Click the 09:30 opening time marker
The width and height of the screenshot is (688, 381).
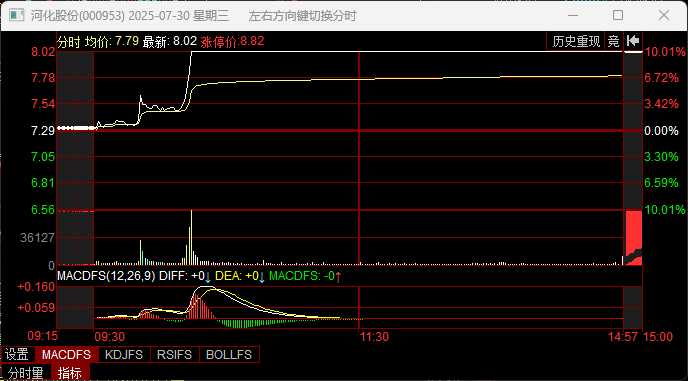tap(110, 337)
